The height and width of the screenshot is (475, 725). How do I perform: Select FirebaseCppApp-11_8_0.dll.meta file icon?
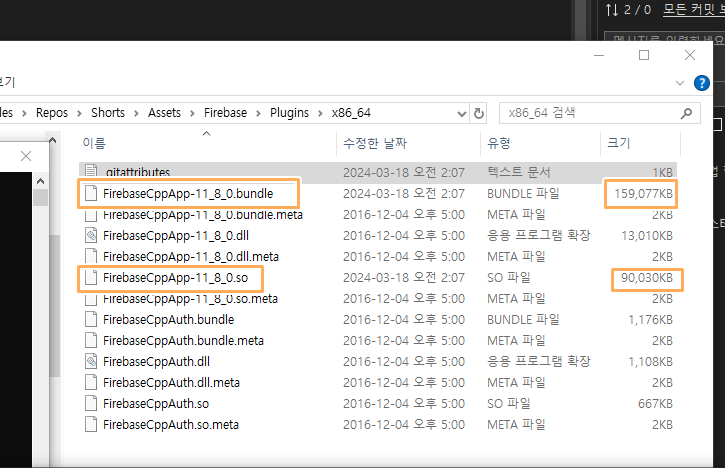coord(91,257)
